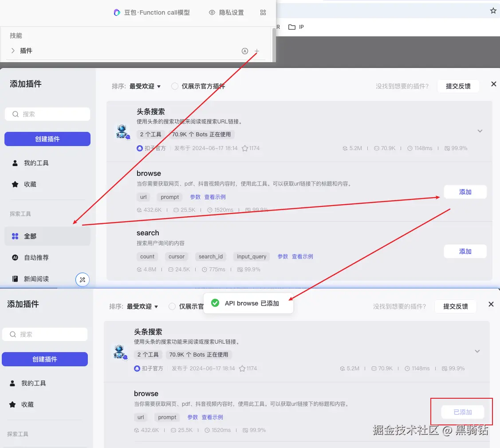The image size is (500, 448).
Task: Click the prompt tag in upper browse
Action: coord(169,197)
